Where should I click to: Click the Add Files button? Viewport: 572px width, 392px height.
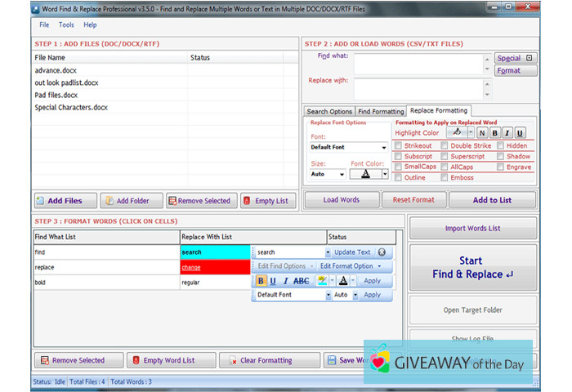65,201
